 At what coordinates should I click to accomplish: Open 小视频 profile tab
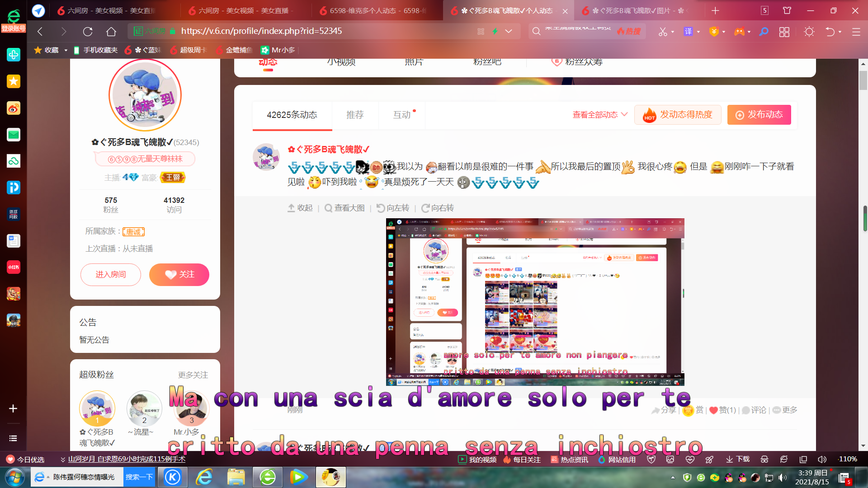click(341, 62)
